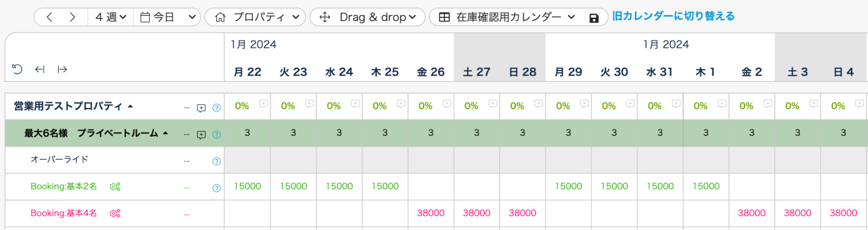Collapse the 最大6名様 プライベートルーム room row
Screen dimensions: 868x230
(x=165, y=133)
